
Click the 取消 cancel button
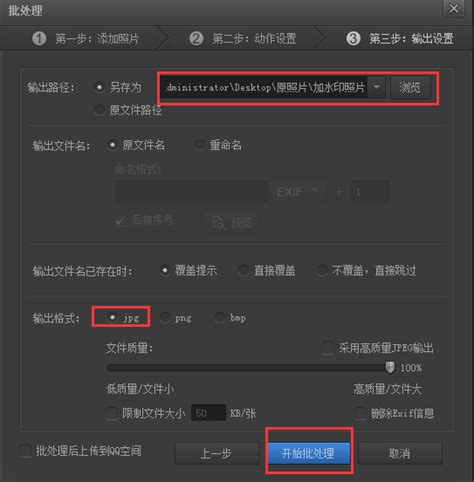click(x=400, y=453)
